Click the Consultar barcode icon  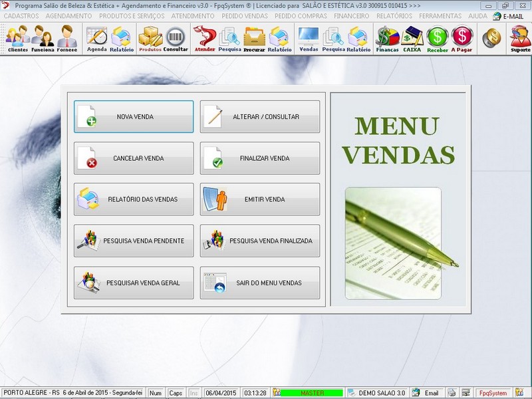coord(176,39)
